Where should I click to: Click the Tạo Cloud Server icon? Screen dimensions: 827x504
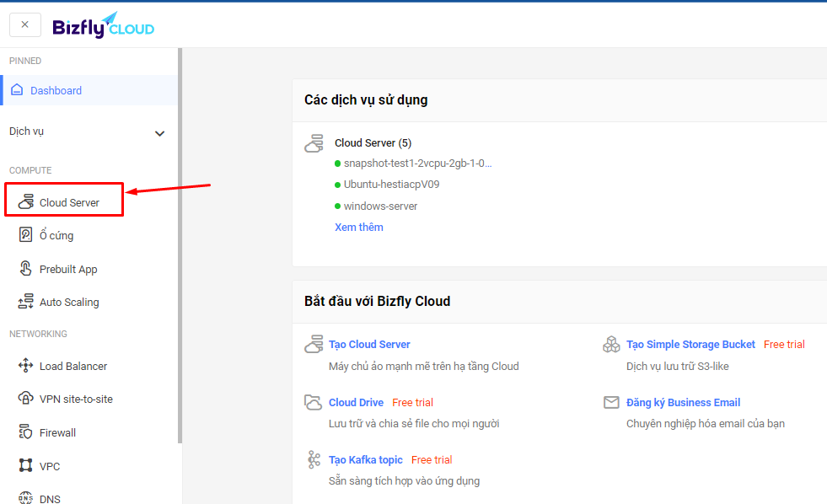click(x=314, y=344)
